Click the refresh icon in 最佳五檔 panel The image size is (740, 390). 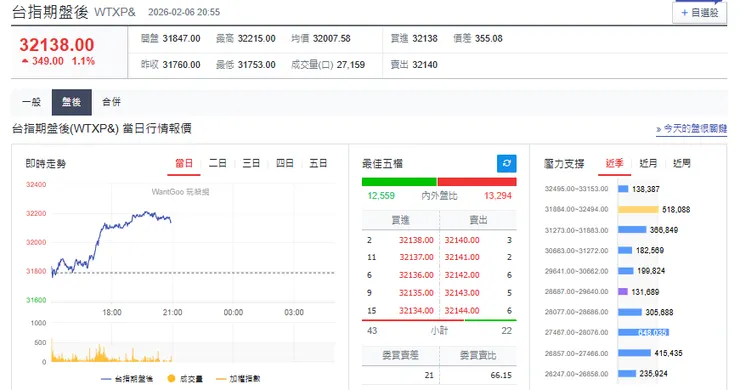point(506,163)
